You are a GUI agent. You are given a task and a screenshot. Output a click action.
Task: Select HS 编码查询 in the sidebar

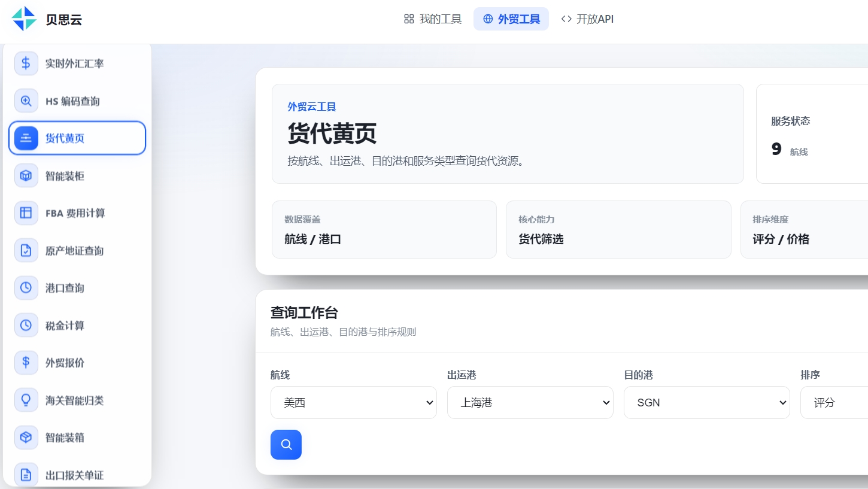click(x=77, y=101)
